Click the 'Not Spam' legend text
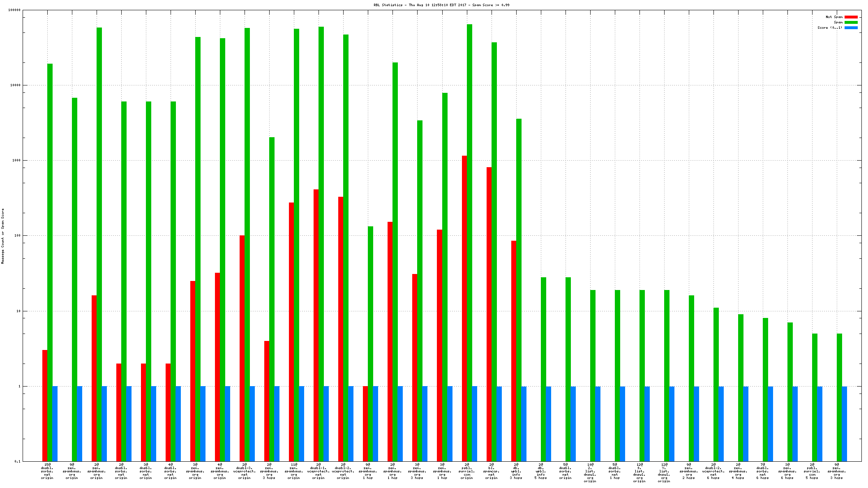 834,17
